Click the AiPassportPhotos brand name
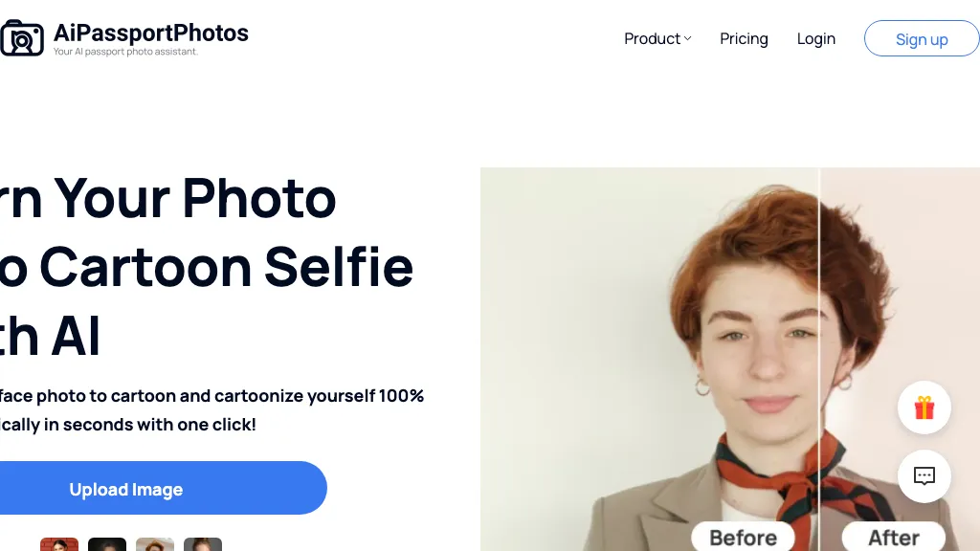The height and width of the screenshot is (551, 980). point(151,33)
